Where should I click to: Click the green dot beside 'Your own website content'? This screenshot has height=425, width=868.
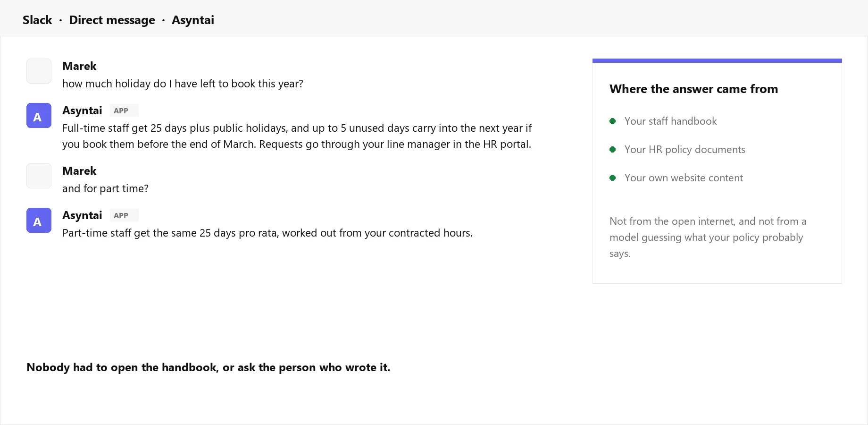(613, 178)
